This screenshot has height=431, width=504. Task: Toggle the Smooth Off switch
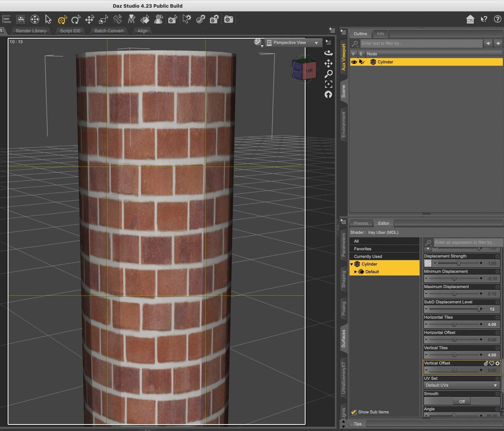(462, 401)
